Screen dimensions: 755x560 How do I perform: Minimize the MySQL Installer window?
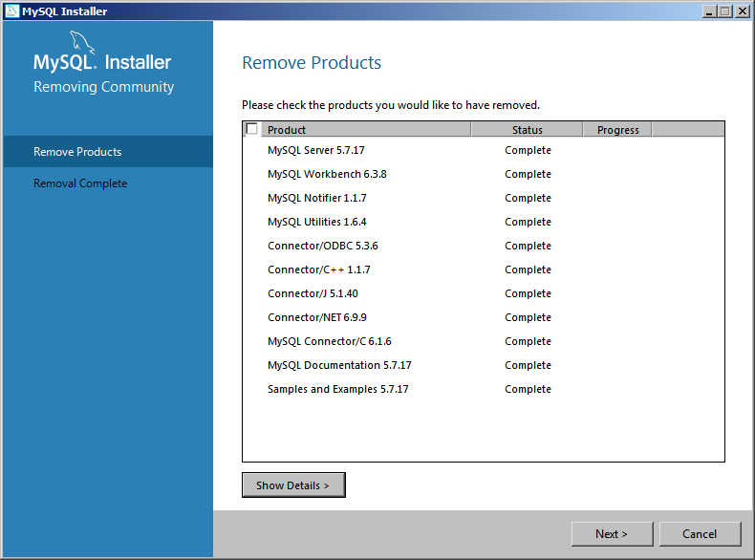pos(709,11)
